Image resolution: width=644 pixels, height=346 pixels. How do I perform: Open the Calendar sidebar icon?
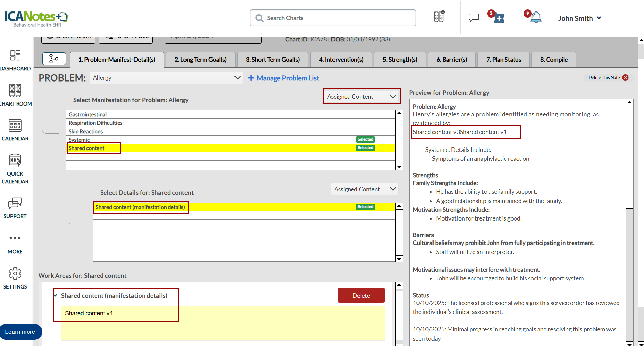pos(15,126)
